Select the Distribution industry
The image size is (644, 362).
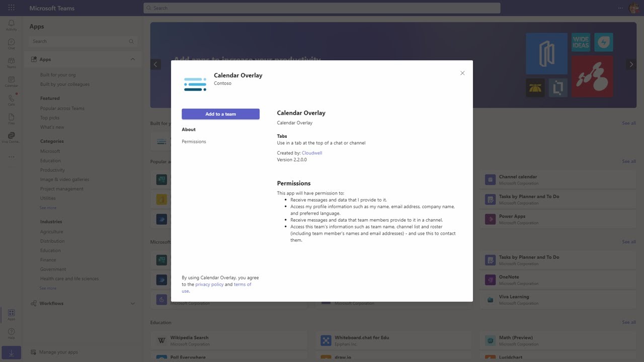[52, 241]
